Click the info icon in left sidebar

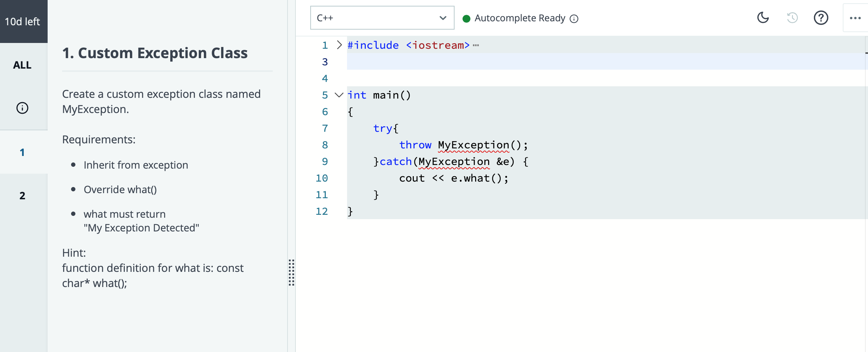click(22, 108)
